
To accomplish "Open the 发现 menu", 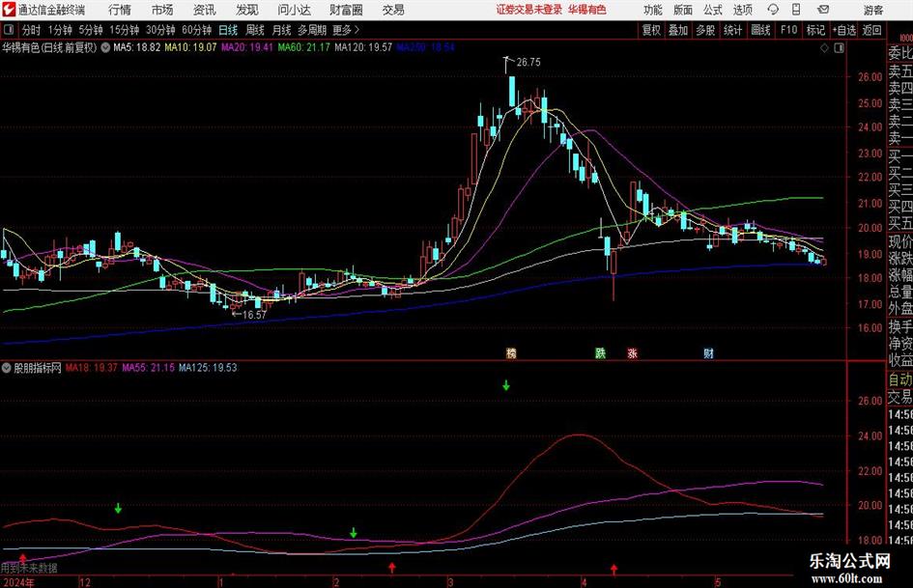I will (247, 10).
